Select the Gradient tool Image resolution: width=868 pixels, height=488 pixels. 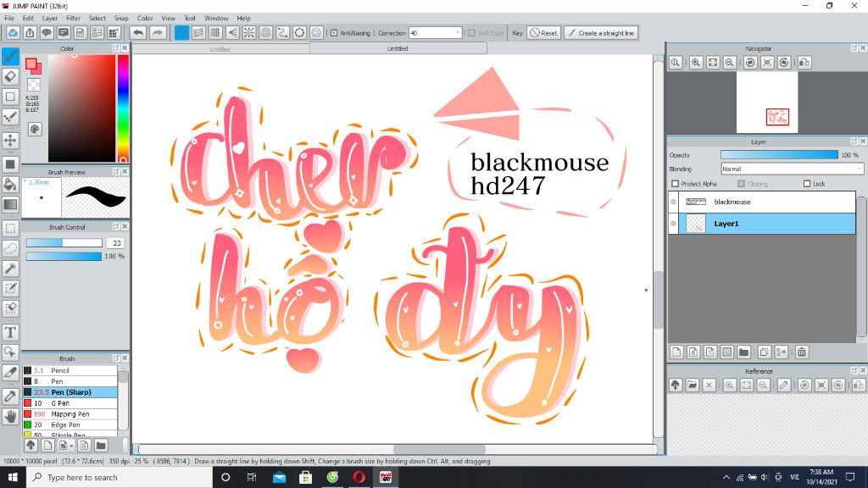point(10,204)
